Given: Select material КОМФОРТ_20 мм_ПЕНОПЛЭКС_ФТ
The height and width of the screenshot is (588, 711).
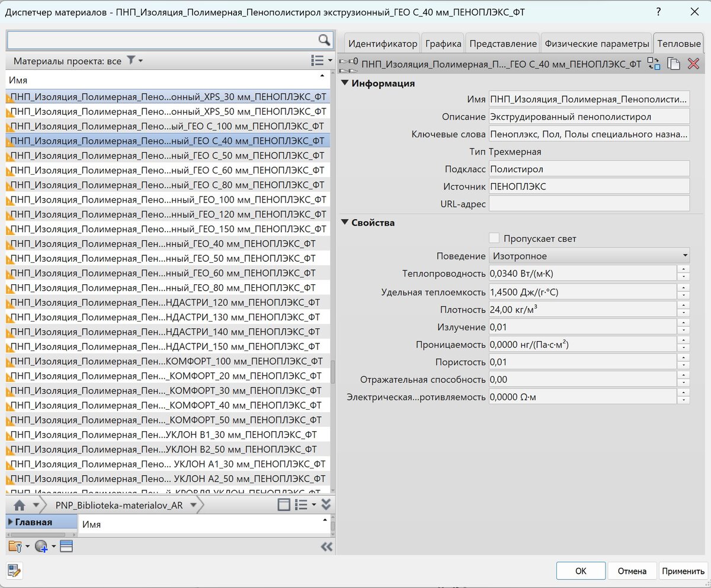Looking at the screenshot, I should (168, 375).
